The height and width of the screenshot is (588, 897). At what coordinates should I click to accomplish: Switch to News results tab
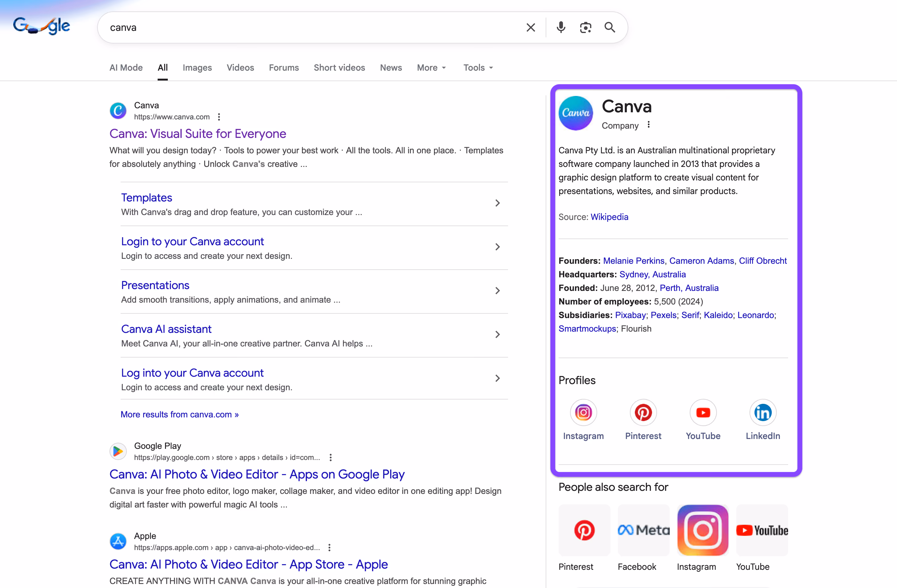pyautogui.click(x=391, y=68)
